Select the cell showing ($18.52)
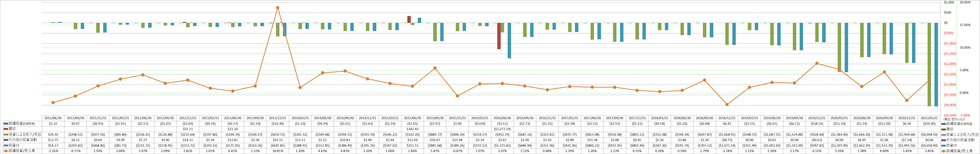Screen dimensions: 980x154 (817, 124)
